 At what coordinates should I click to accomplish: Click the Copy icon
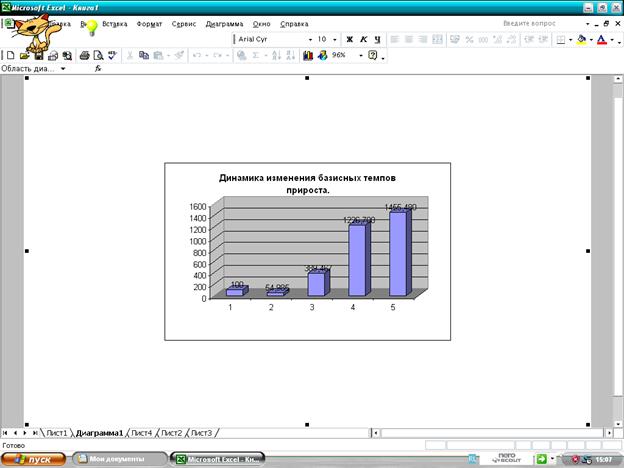pyautogui.click(x=144, y=56)
